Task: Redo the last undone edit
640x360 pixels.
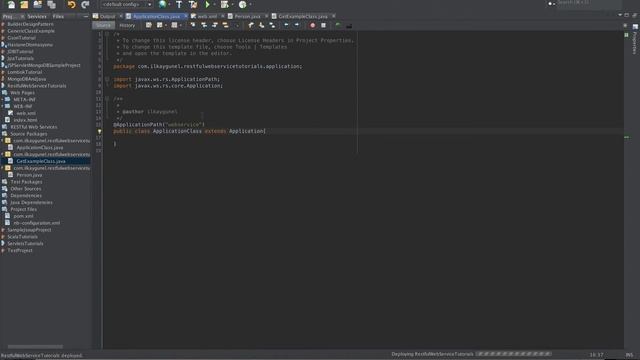Action: pyautogui.click(x=85, y=4)
